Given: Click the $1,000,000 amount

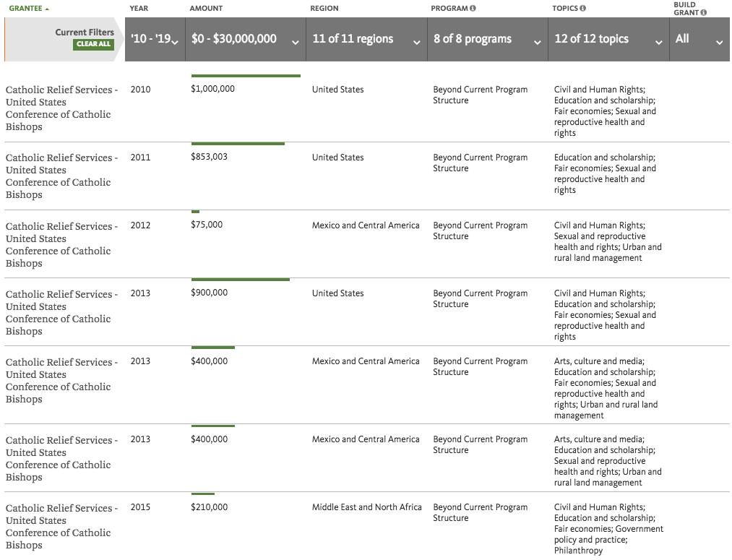Looking at the screenshot, I should (213, 89).
